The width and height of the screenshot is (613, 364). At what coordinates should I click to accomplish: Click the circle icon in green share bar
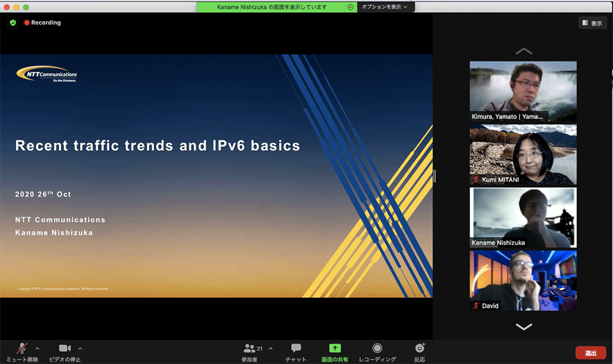(350, 7)
